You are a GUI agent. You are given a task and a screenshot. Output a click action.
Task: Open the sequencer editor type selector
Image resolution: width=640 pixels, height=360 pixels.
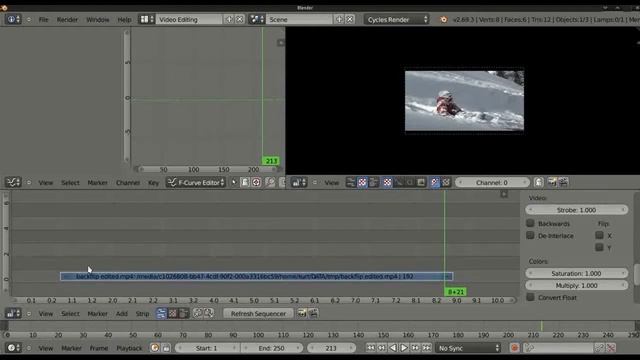(13, 313)
